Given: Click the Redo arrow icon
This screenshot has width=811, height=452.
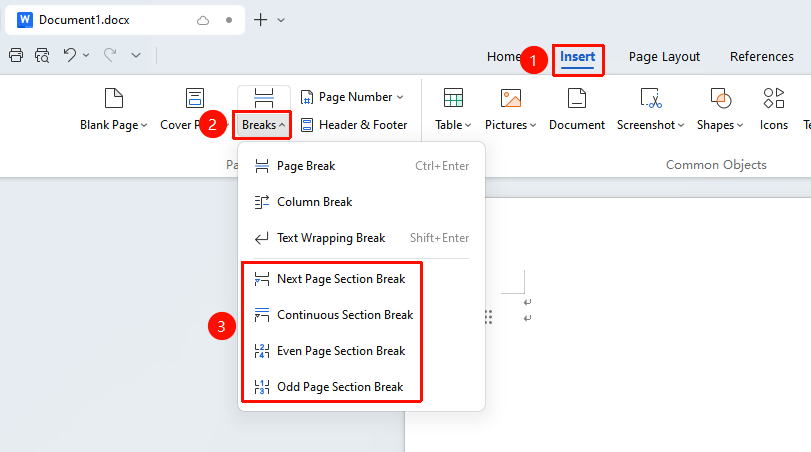Looking at the screenshot, I should click(x=110, y=55).
